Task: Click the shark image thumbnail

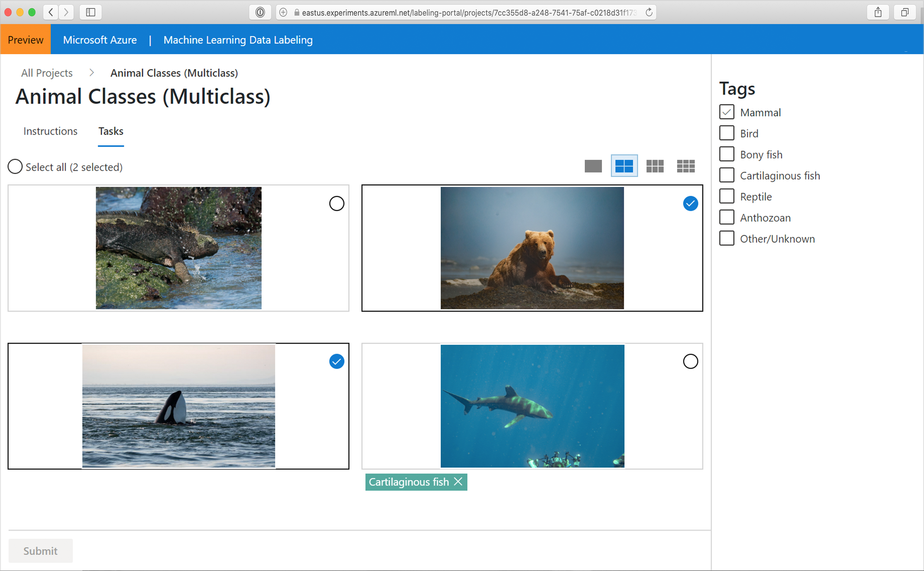Action: (532, 406)
